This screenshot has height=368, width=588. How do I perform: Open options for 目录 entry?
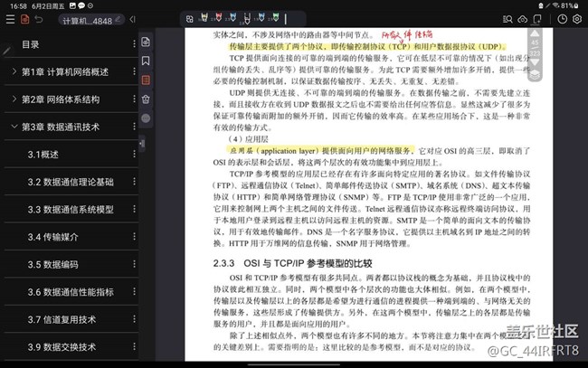click(x=134, y=43)
